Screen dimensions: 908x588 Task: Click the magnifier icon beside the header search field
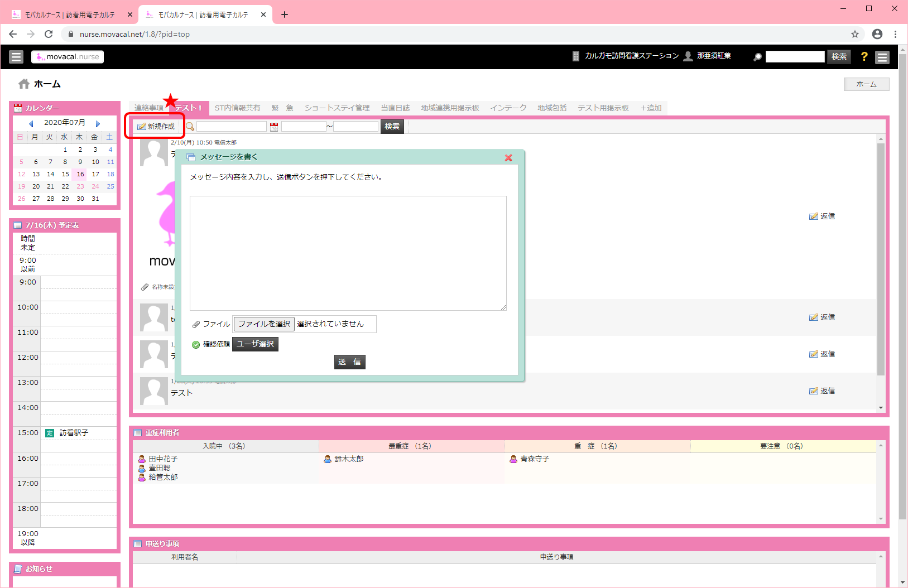(x=757, y=57)
